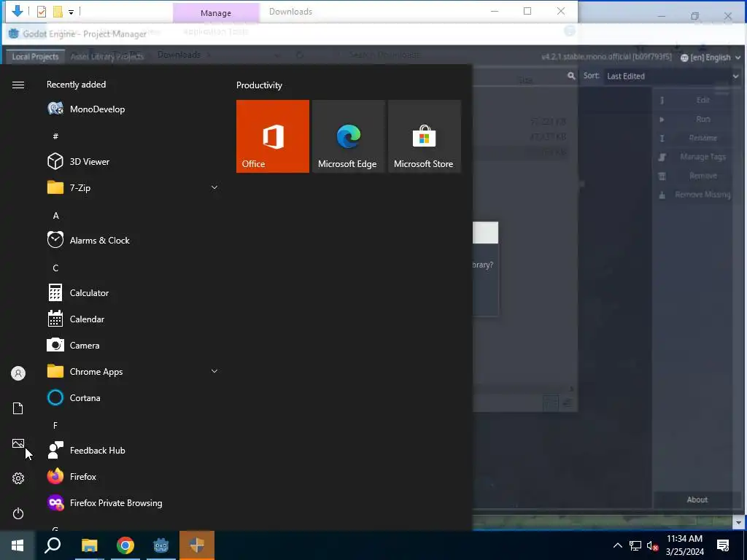Click Explorer properties checkmark icon in title bar

point(42,12)
